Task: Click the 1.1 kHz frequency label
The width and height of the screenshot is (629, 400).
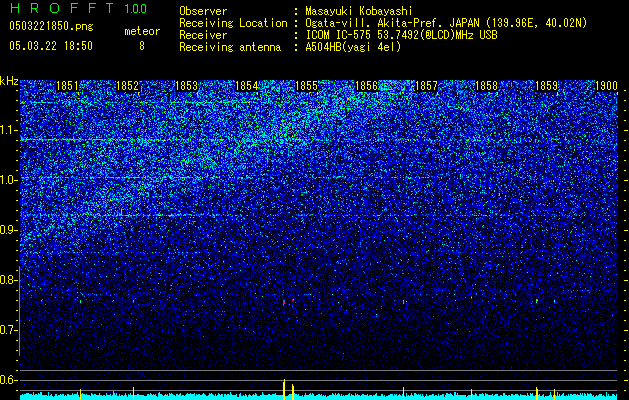Action: pyautogui.click(x=9, y=130)
